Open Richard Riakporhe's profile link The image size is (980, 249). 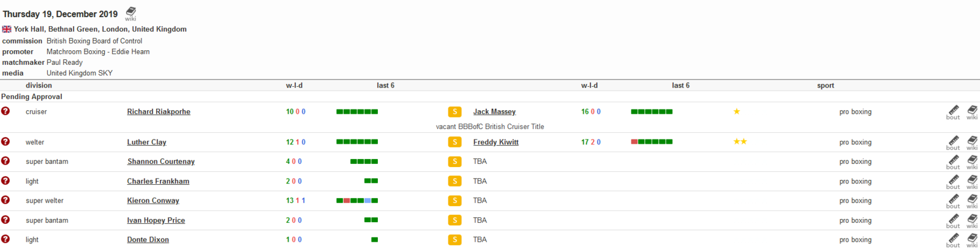click(x=159, y=112)
